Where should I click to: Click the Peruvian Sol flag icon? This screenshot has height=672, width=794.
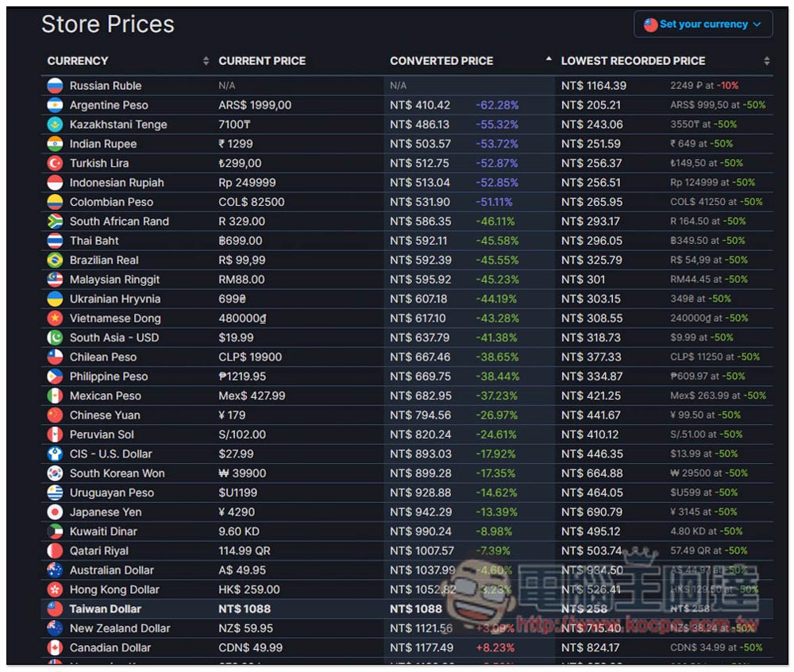point(55,434)
